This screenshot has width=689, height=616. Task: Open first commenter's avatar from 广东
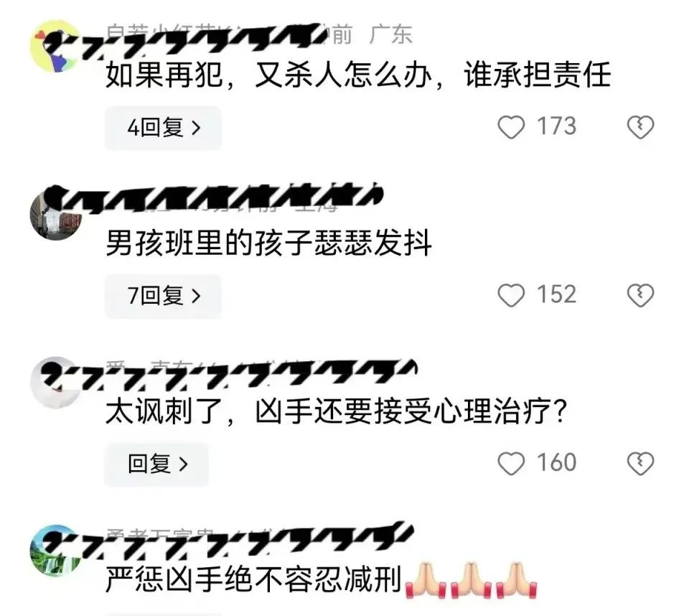pos(55,46)
